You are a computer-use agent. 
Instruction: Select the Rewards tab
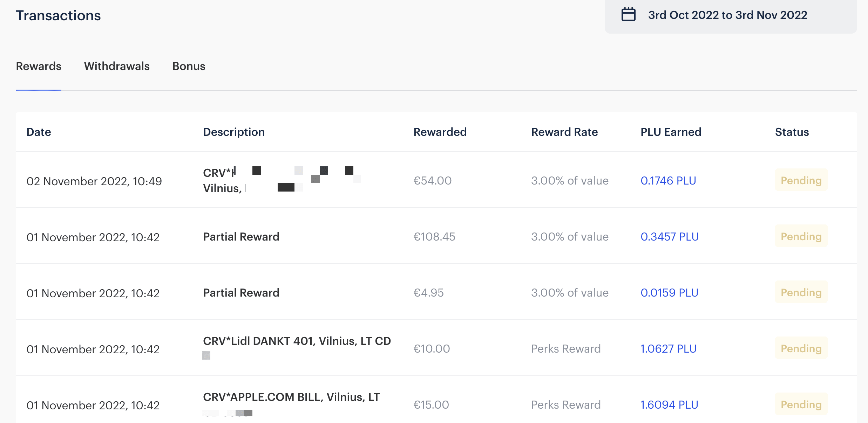tap(39, 66)
